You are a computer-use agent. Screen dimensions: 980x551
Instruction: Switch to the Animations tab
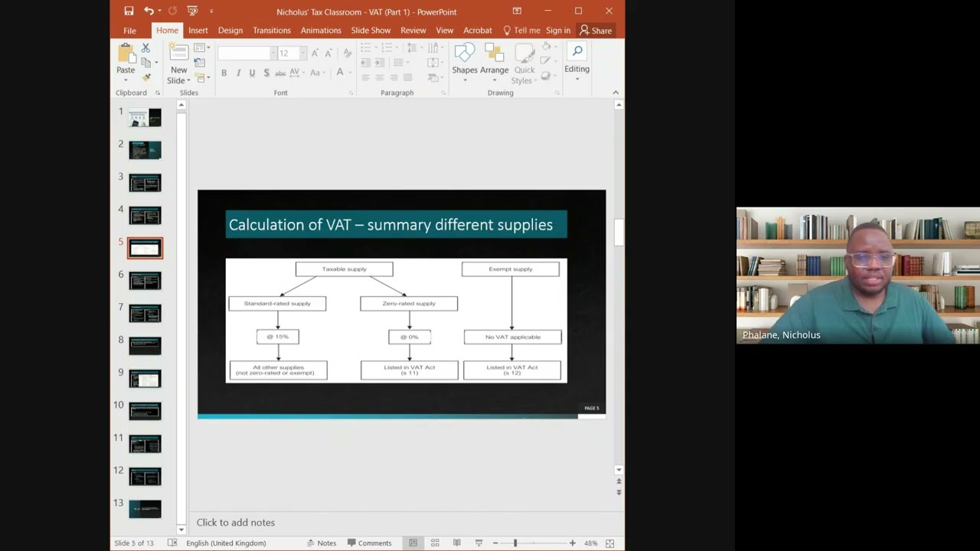[x=321, y=31]
